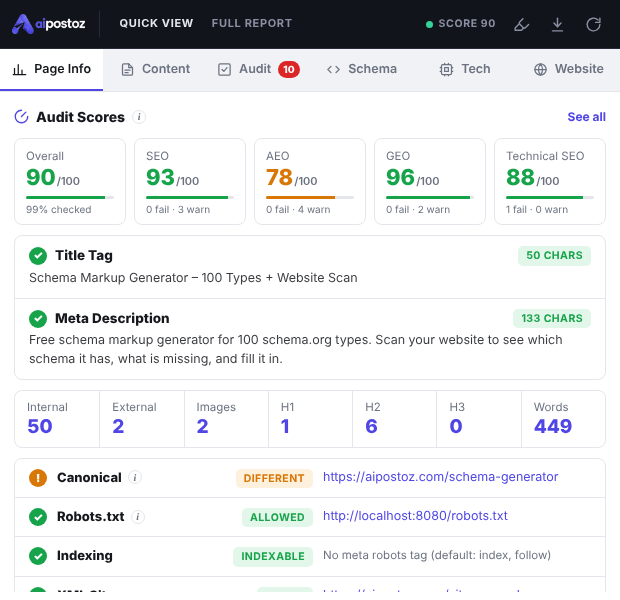Click the DIFFERENT status badge
This screenshot has height=600, width=620.
tap(274, 478)
